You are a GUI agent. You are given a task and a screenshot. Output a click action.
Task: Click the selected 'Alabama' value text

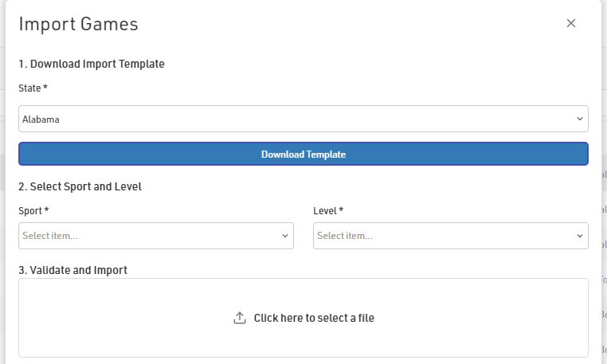click(x=41, y=119)
